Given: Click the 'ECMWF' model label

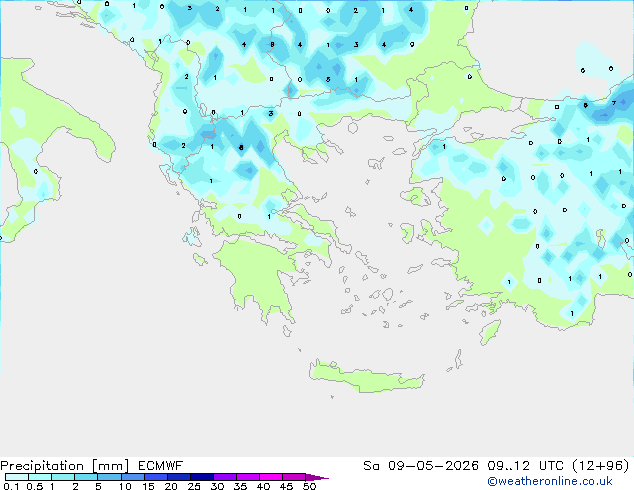Looking at the screenshot, I should coord(161,466).
